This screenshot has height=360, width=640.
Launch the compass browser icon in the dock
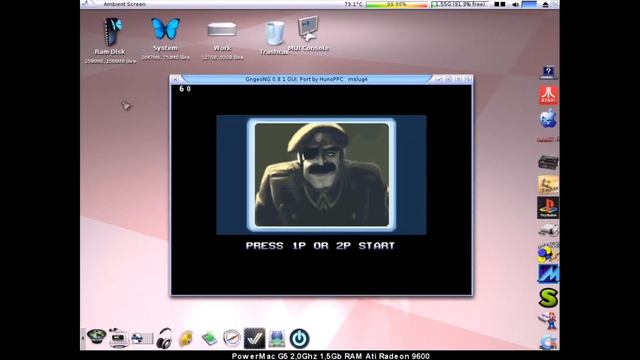(x=232, y=338)
